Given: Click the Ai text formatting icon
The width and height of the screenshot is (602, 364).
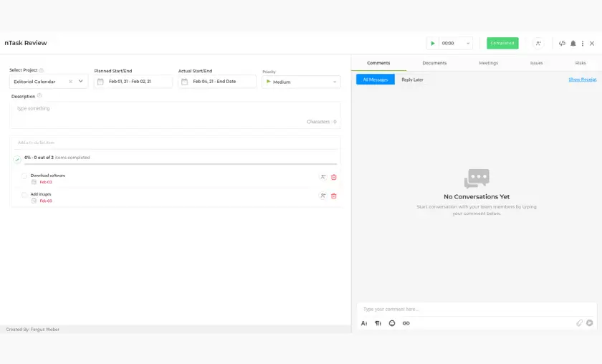Looking at the screenshot, I should pos(364,323).
